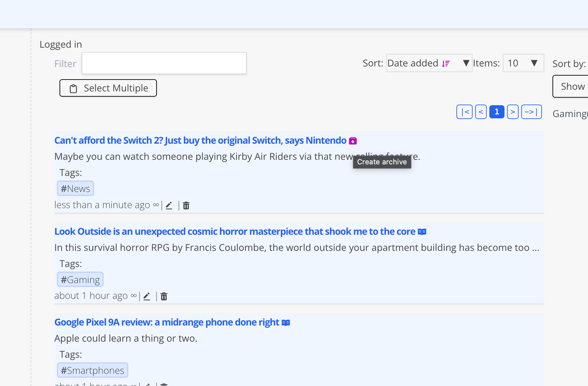Viewport: 588px width, 386px height.
Task: Open the Sort dropdown showing Date added
Action: pyautogui.click(x=429, y=63)
